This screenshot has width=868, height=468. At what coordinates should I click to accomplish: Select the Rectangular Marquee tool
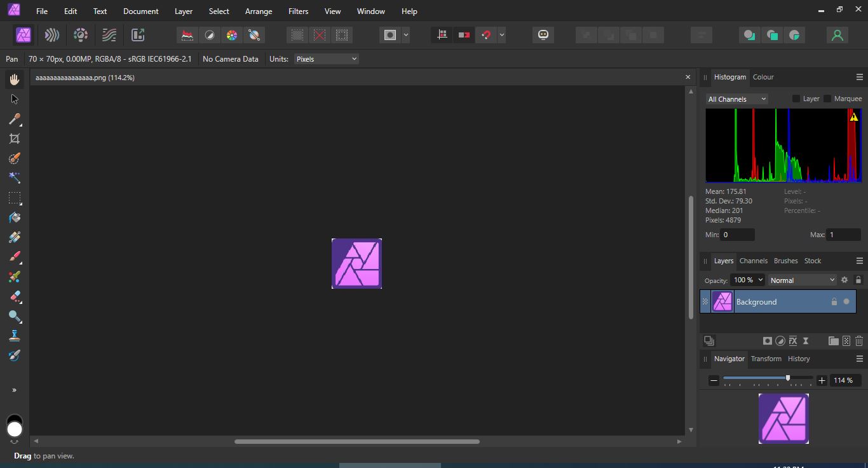15,198
